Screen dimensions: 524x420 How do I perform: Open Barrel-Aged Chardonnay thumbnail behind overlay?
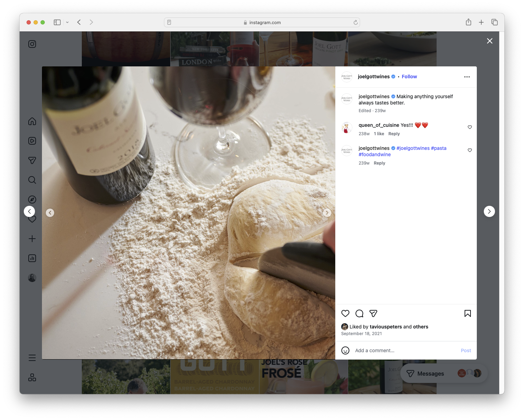tap(215, 377)
